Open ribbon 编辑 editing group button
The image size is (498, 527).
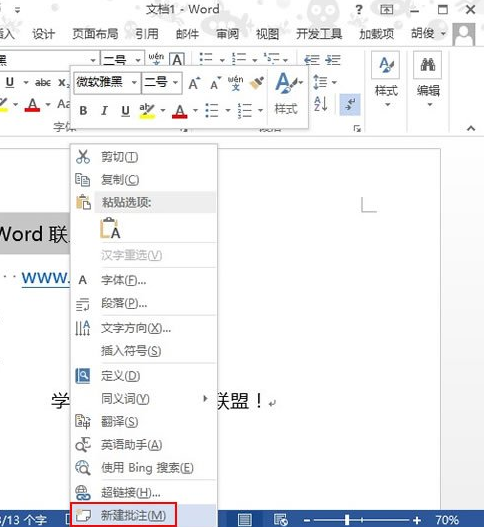pos(428,80)
